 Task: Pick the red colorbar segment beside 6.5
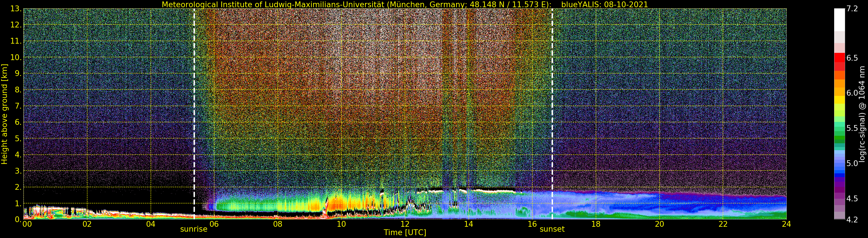pyautogui.click(x=839, y=58)
